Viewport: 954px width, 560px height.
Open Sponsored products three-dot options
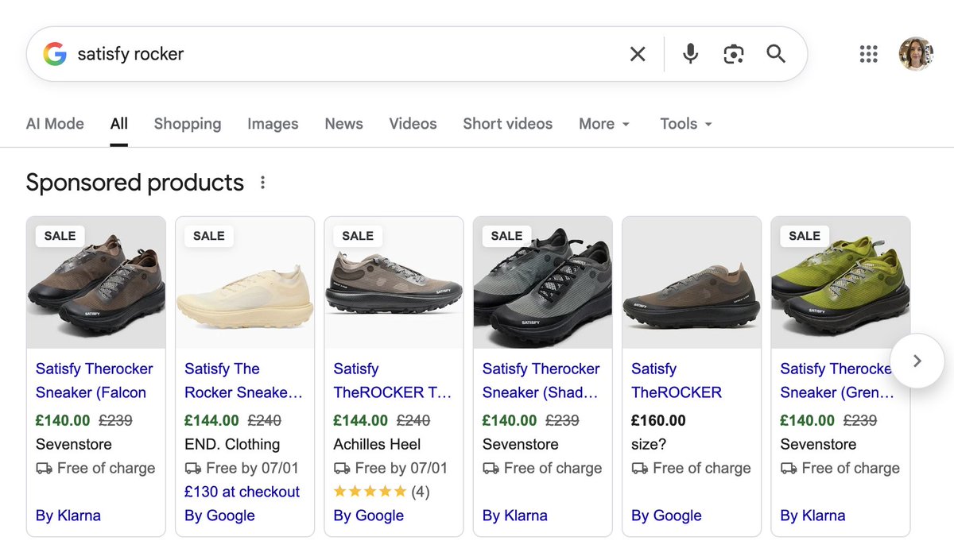pos(262,183)
